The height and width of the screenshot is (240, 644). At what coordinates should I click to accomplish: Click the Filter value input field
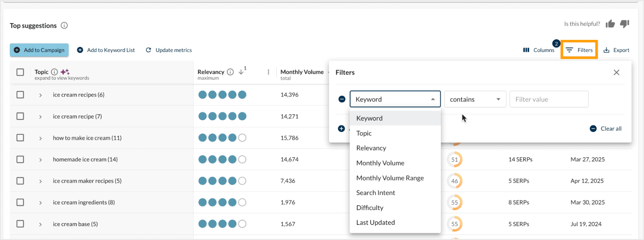coord(549,99)
